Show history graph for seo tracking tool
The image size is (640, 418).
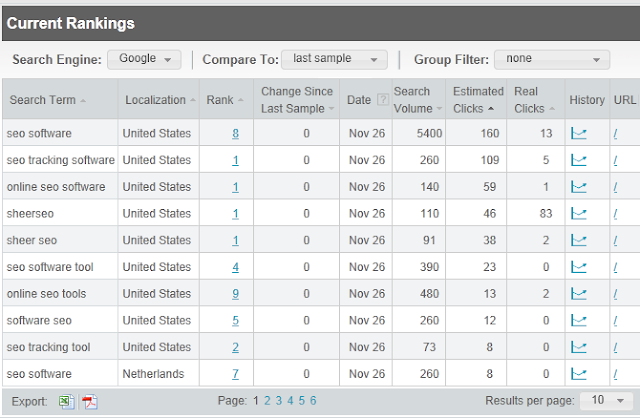579,347
